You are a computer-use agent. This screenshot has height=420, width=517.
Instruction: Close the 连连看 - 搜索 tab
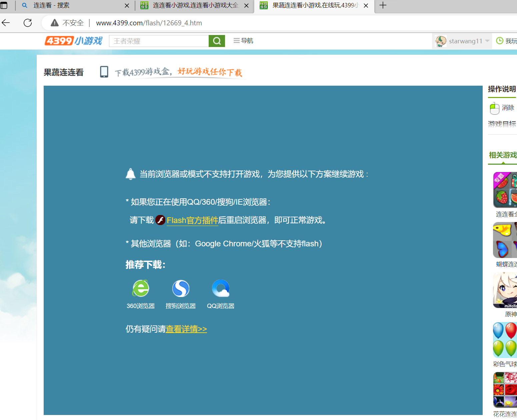click(x=127, y=6)
